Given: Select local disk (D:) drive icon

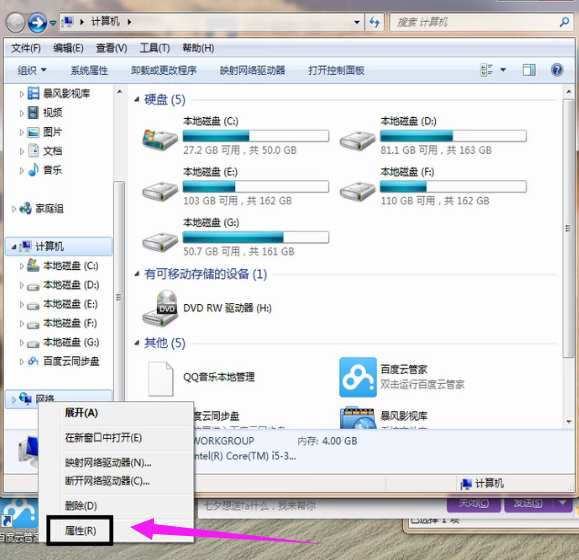Looking at the screenshot, I should coord(357,141).
